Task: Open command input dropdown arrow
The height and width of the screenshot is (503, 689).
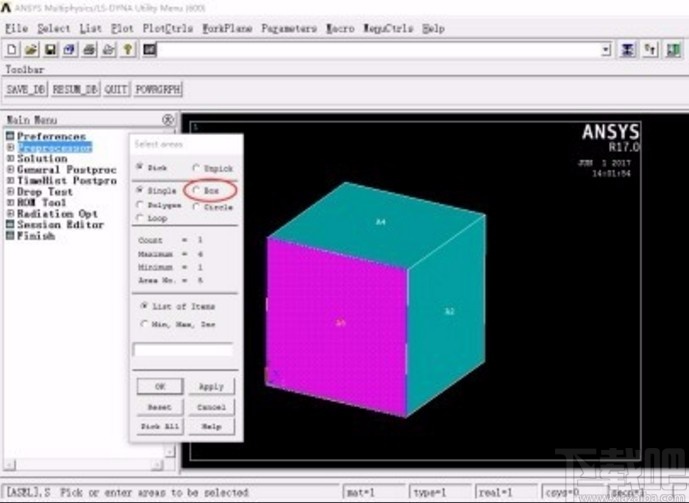Action: click(606, 50)
